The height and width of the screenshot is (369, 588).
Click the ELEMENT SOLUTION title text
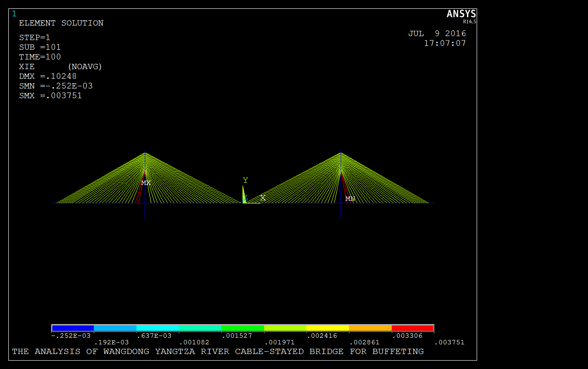(x=61, y=23)
